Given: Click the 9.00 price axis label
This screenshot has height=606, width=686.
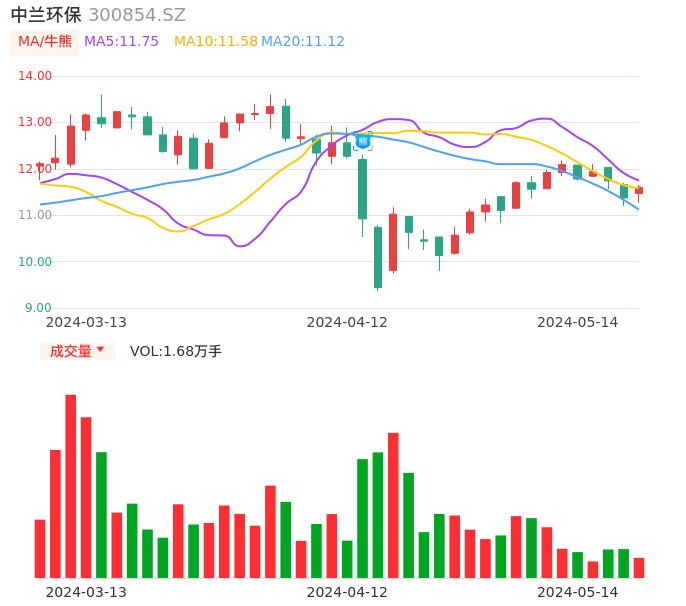Looking at the screenshot, I should pos(39,308).
